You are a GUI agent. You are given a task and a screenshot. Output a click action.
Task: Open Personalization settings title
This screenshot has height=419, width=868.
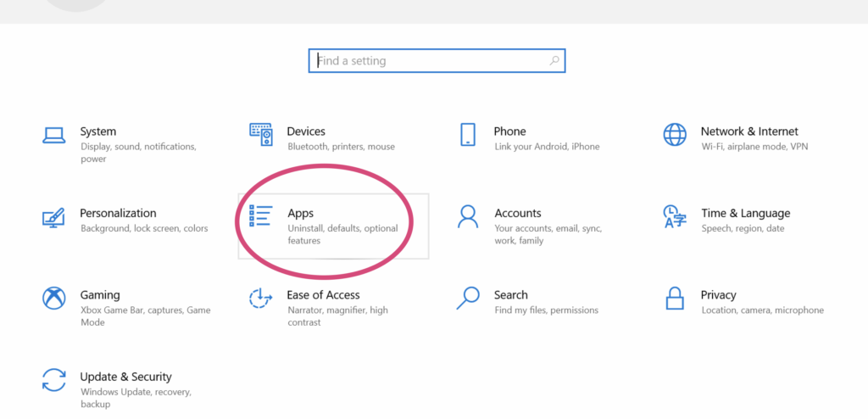(x=118, y=214)
